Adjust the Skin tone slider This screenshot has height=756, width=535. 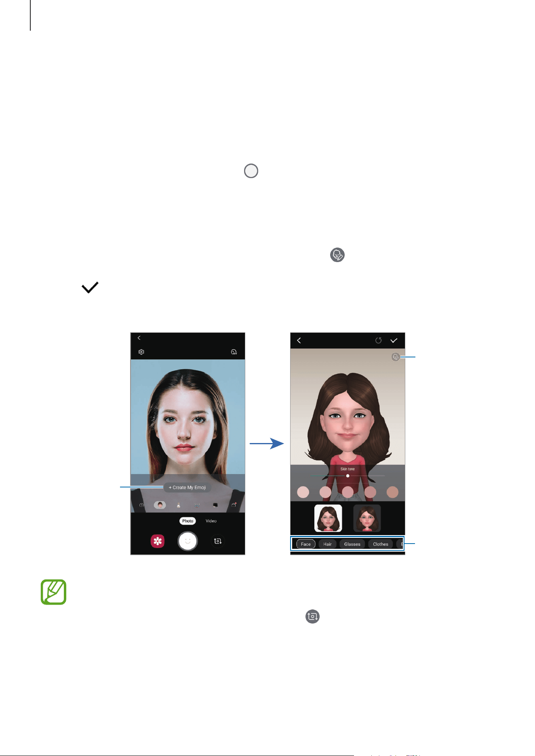(348, 476)
